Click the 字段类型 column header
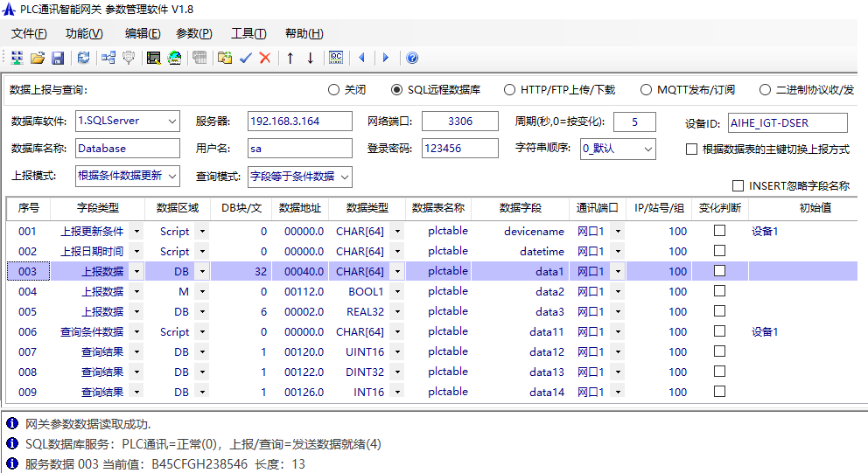 pos(97,208)
